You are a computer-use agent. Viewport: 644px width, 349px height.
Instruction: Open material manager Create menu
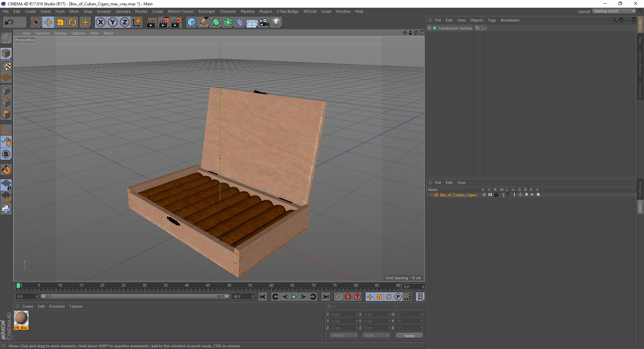coord(28,306)
